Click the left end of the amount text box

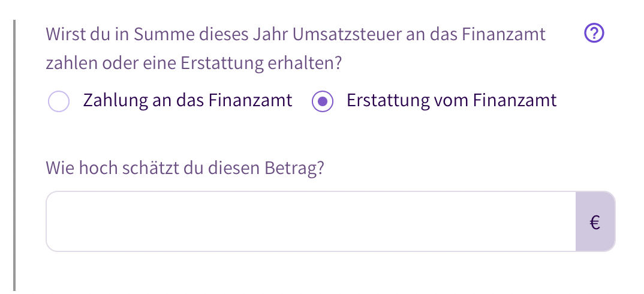tap(66, 221)
